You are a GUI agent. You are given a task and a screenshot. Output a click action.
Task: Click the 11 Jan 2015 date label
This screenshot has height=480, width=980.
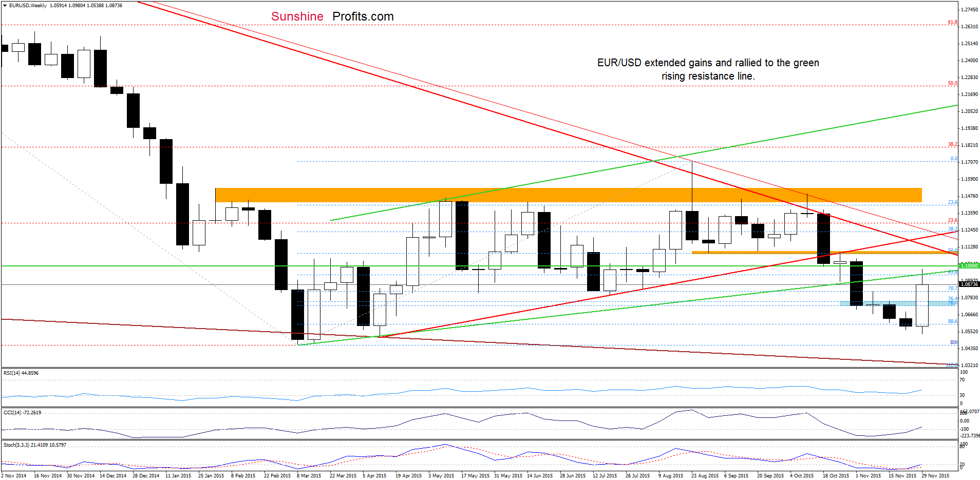click(178, 476)
